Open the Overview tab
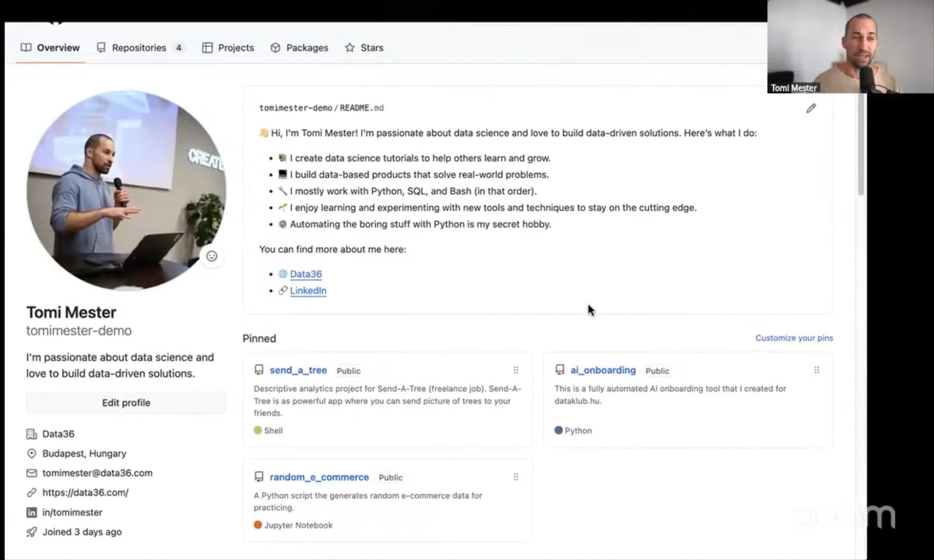The height and width of the screenshot is (560, 934). coord(50,48)
